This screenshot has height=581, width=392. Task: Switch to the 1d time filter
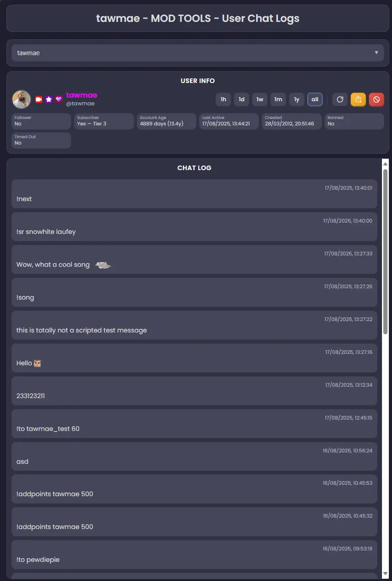pos(242,99)
